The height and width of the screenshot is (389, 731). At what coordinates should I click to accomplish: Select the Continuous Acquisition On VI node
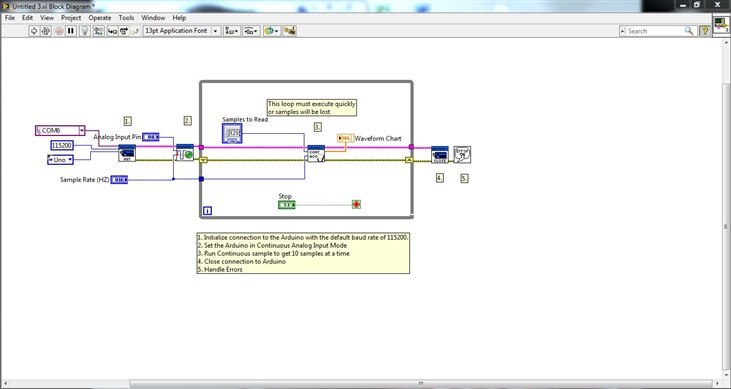[185, 153]
